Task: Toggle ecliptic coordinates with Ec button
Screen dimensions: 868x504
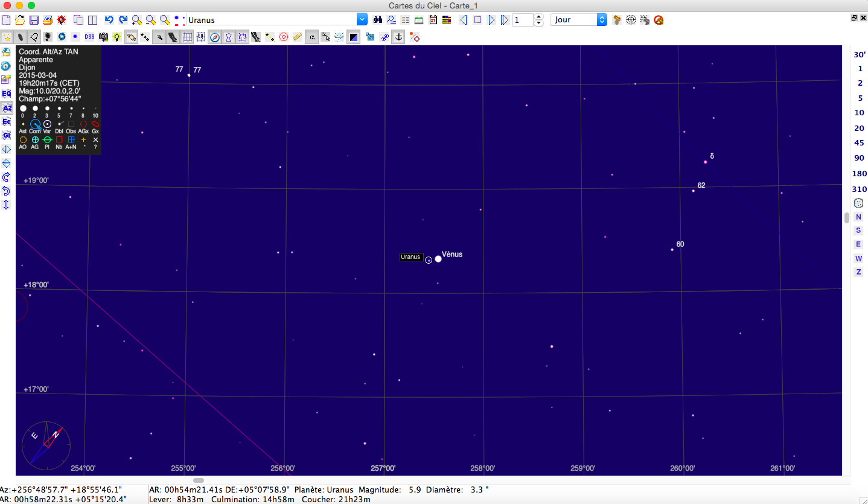Action: pyautogui.click(x=6, y=121)
